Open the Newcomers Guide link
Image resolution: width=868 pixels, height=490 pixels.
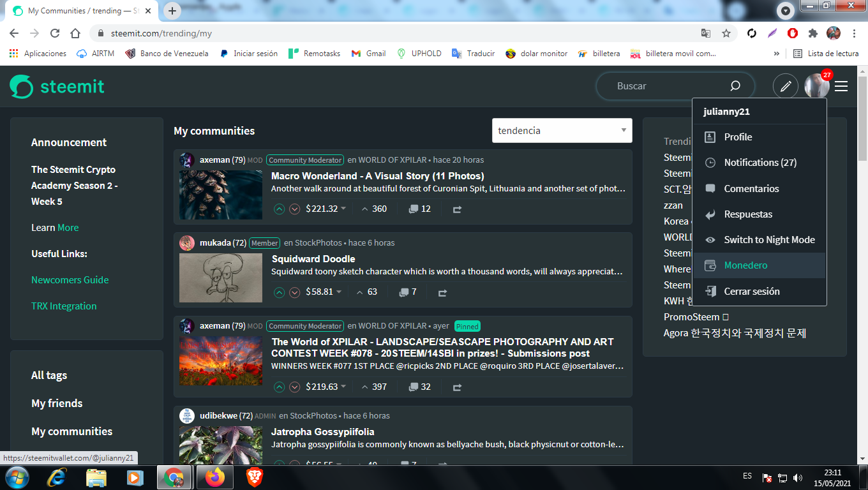70,280
